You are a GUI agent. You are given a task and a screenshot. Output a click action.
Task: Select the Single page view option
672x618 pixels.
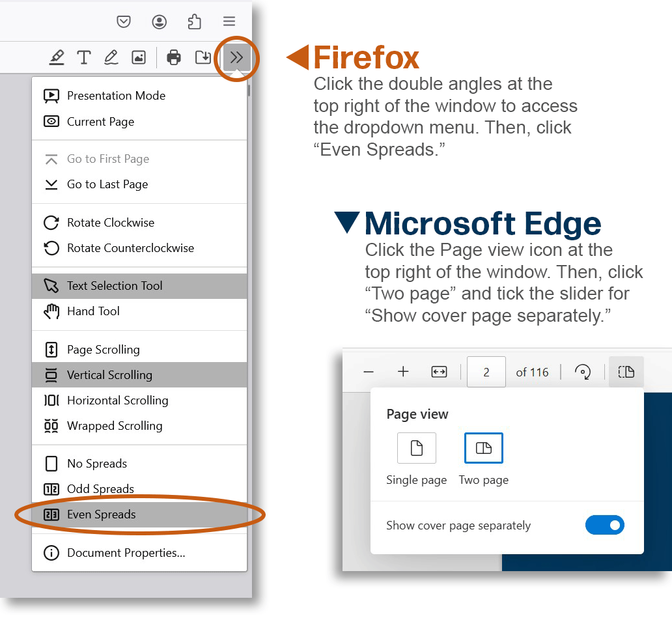[416, 448]
